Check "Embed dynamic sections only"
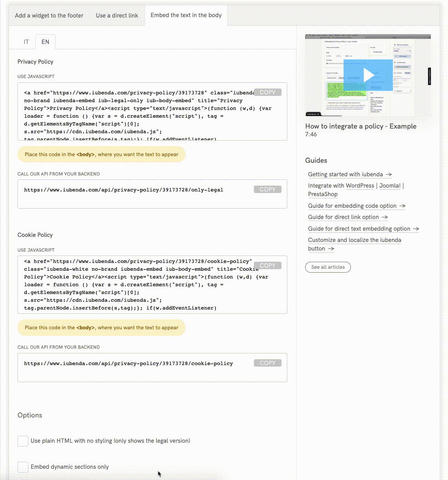This screenshot has width=448, height=480. (23, 467)
